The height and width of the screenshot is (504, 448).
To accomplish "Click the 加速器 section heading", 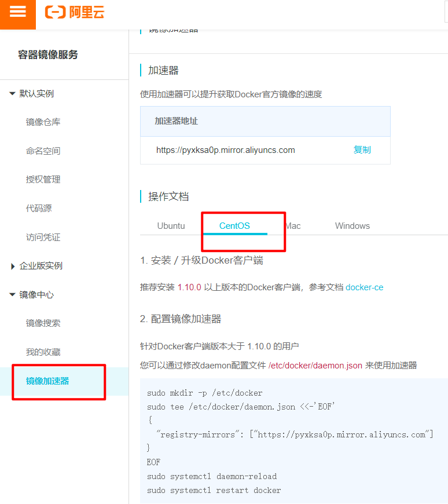I will (163, 71).
